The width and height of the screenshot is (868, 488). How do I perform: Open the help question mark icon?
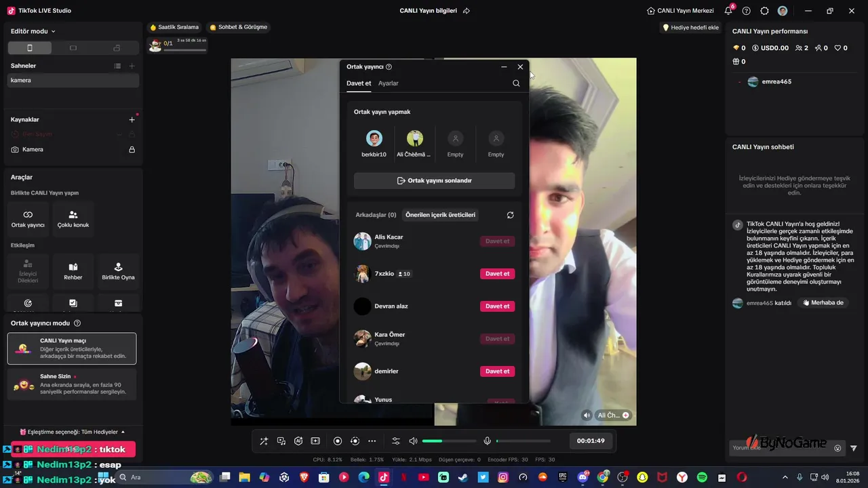[x=747, y=11]
